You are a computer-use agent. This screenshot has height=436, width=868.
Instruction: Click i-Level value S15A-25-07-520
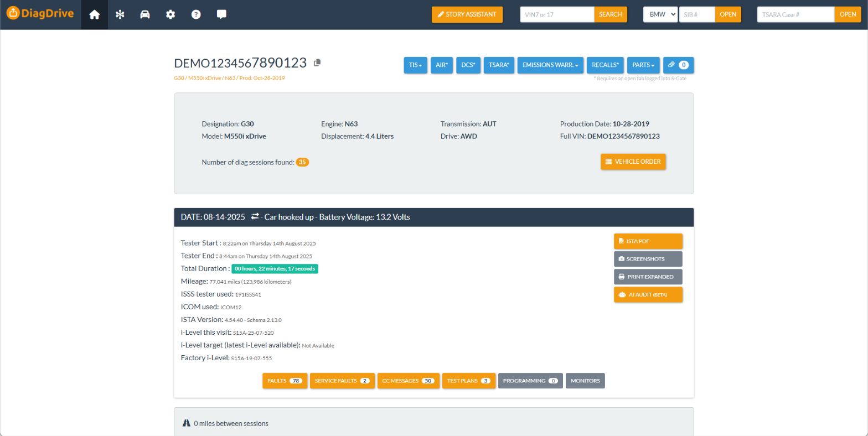[253, 333]
